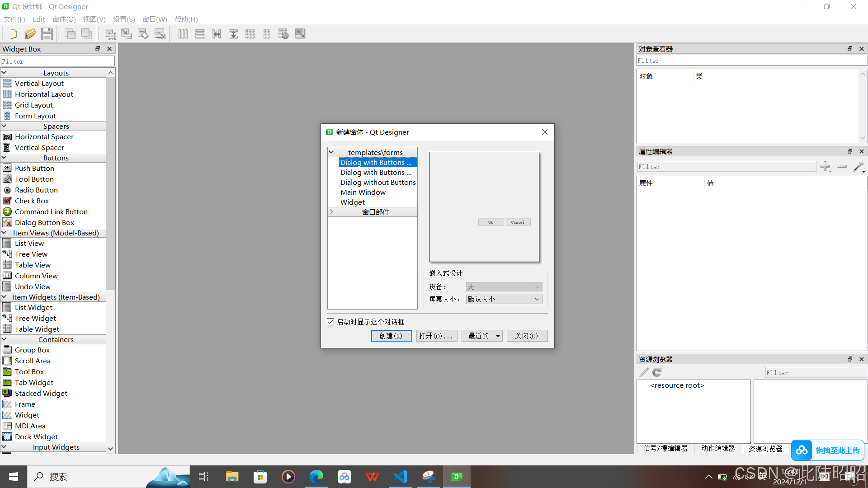Collapse the Layouts section in Widget Box
Viewport: 868px width, 488px height.
click(4, 72)
